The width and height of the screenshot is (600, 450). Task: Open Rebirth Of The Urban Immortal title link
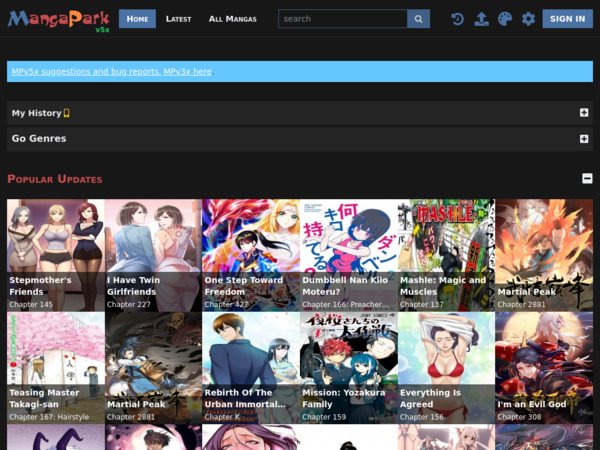point(245,398)
